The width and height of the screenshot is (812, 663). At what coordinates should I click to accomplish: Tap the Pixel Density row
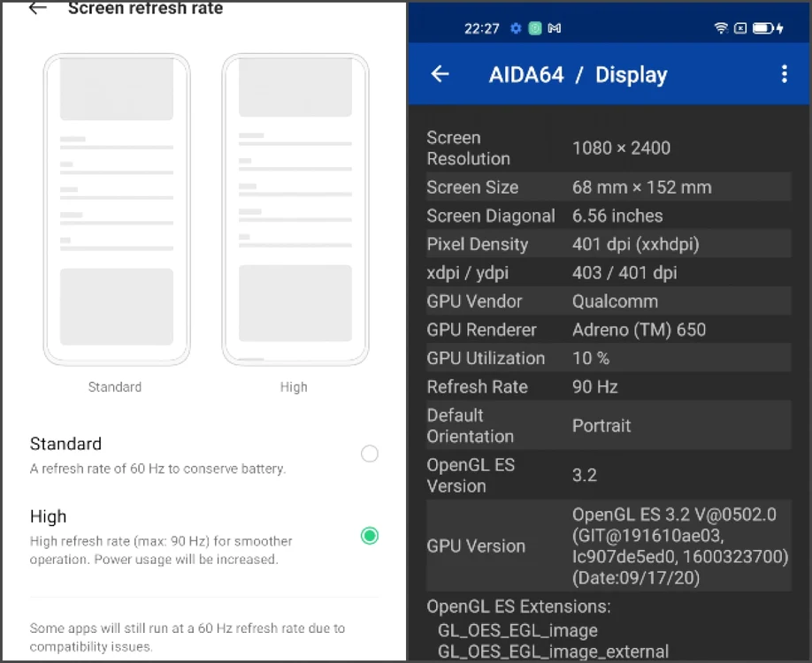(609, 244)
